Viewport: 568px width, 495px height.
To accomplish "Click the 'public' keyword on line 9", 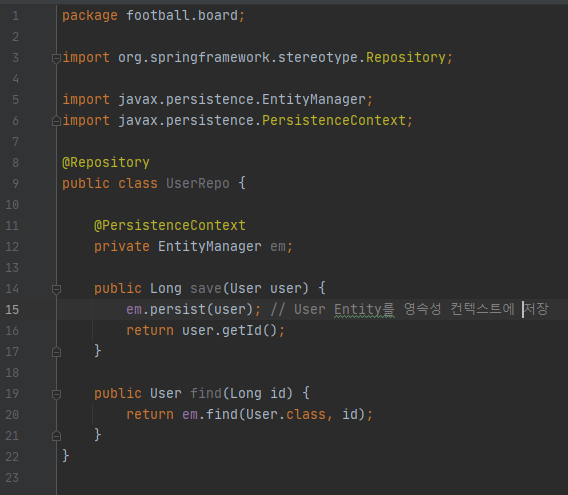I will click(86, 184).
